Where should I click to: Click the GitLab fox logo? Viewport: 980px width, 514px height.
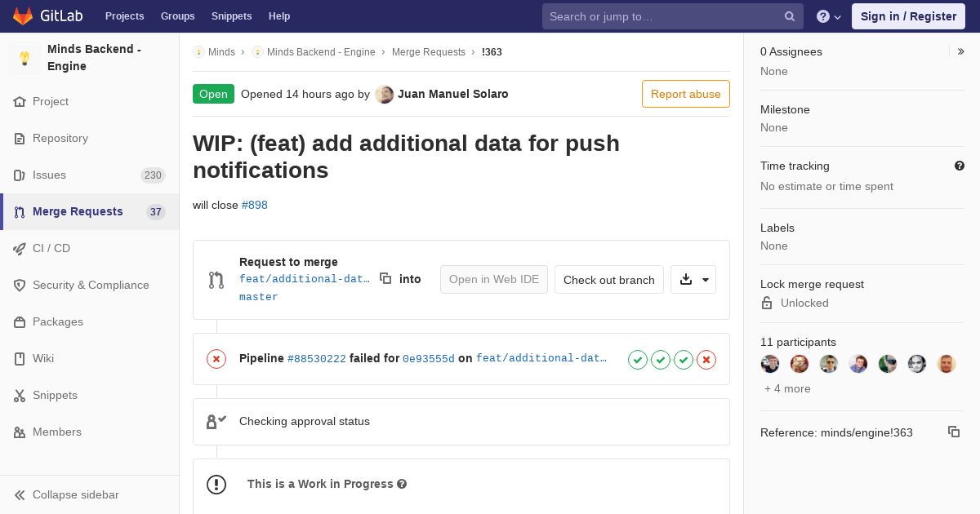(x=23, y=16)
